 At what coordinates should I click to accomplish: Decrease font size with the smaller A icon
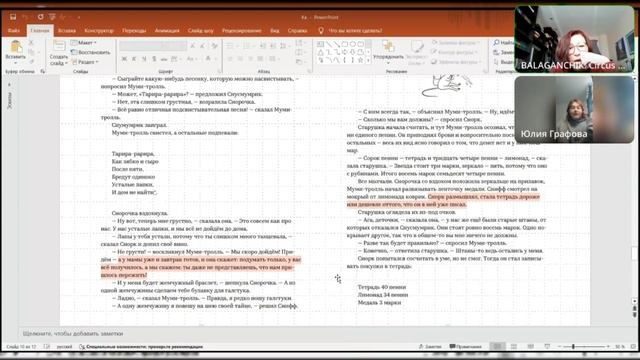click(x=203, y=46)
